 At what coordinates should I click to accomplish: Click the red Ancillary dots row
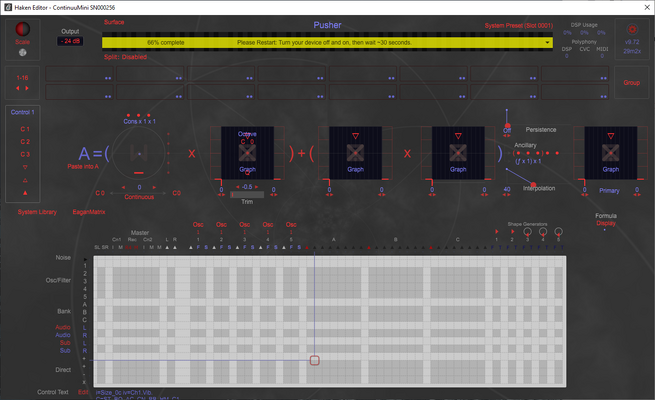[537, 153]
